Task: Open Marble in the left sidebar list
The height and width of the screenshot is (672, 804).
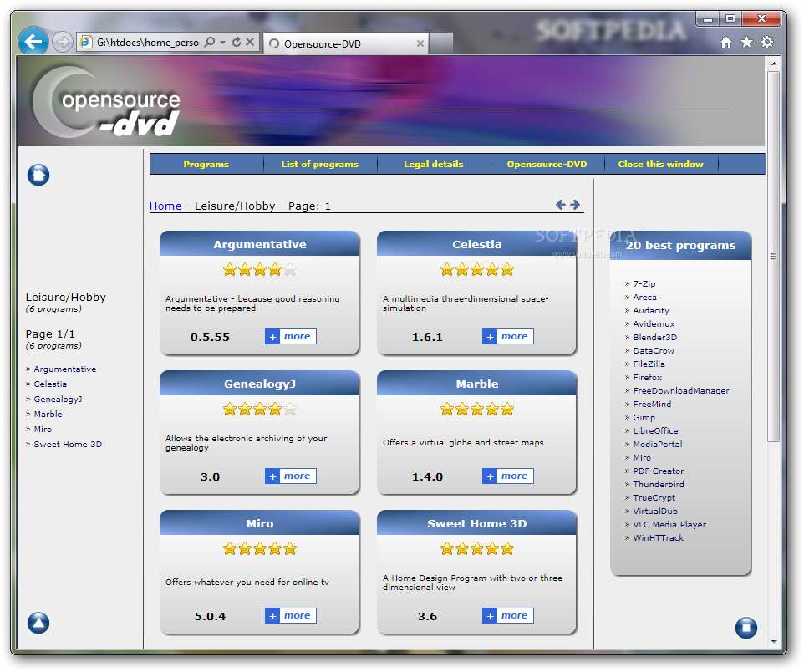Action: click(x=48, y=414)
